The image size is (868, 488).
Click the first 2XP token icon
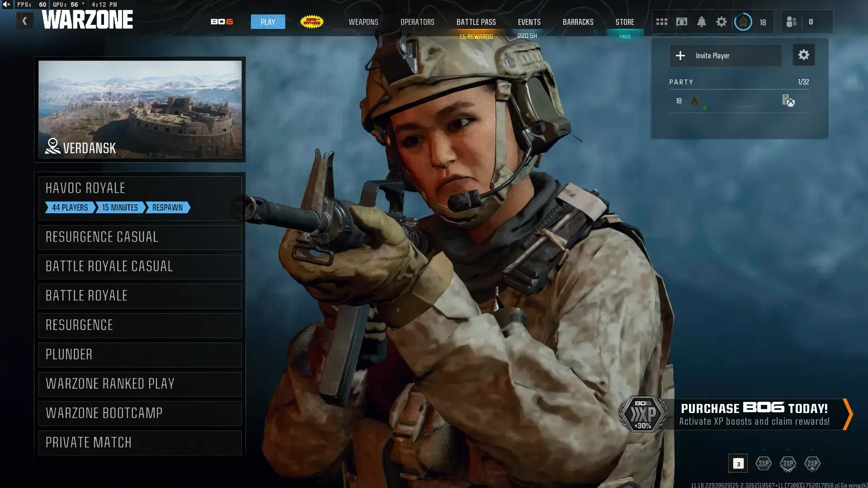pos(764,464)
